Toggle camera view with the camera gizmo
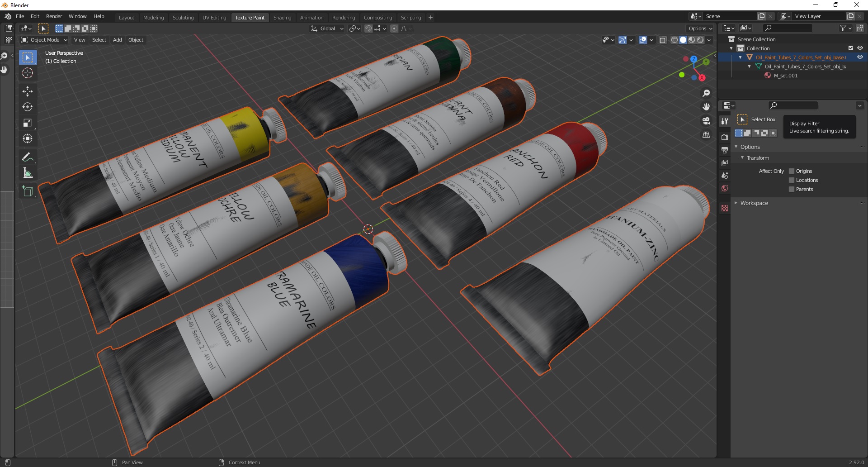The width and height of the screenshot is (868, 467). pos(706,121)
